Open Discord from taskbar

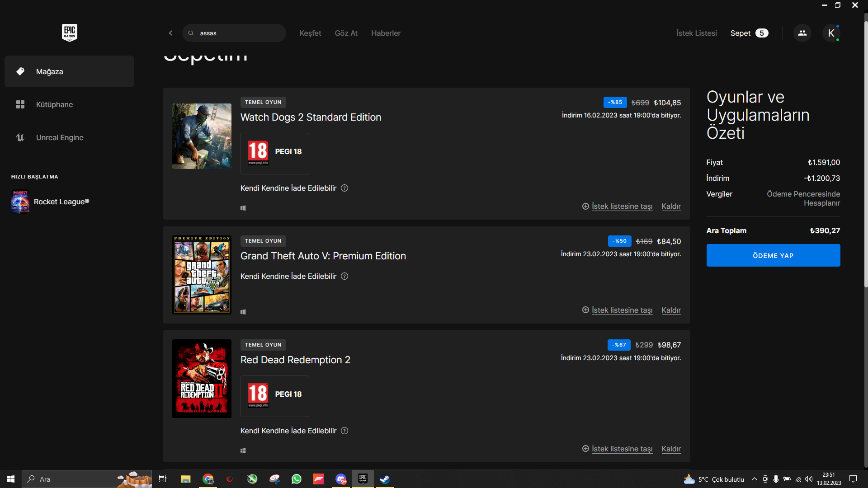pos(341,479)
